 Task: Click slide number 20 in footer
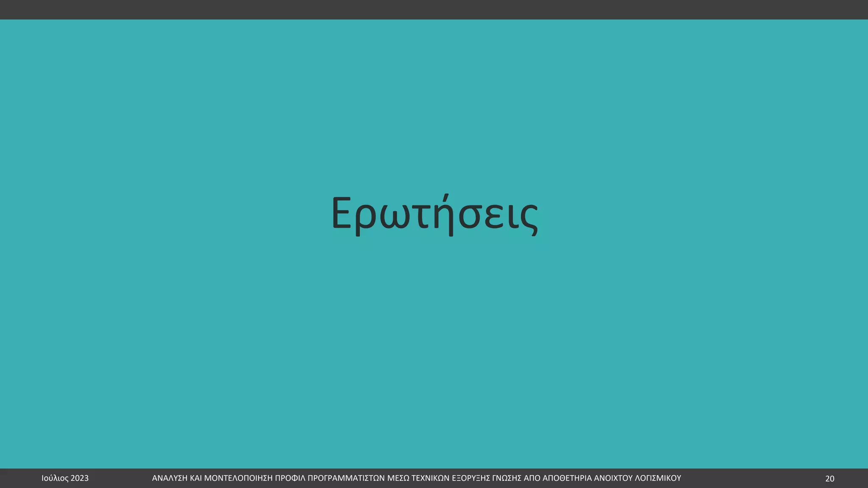coord(829,479)
